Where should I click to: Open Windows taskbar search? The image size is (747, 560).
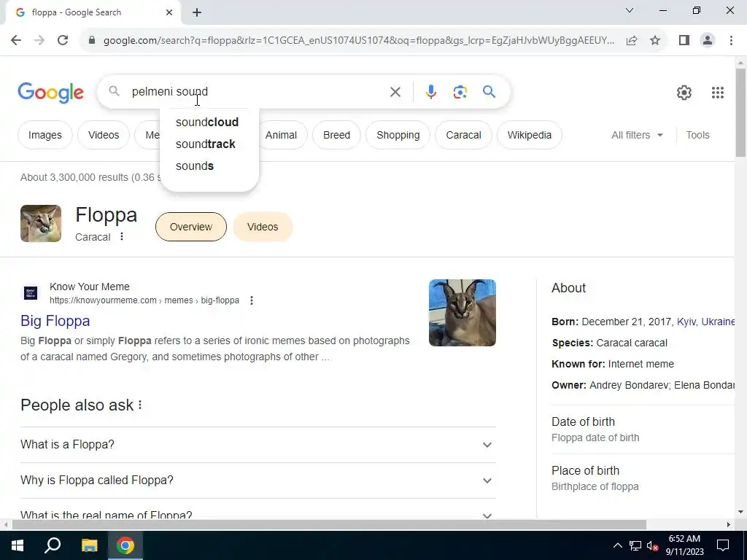tap(53, 545)
